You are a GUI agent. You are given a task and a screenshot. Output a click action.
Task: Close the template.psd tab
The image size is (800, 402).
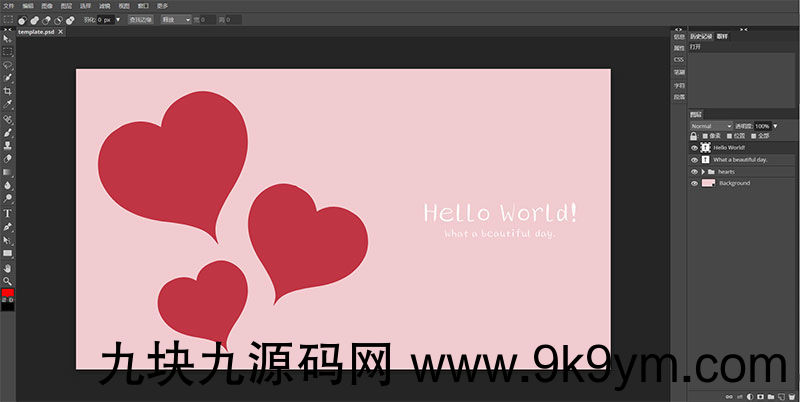click(x=60, y=32)
